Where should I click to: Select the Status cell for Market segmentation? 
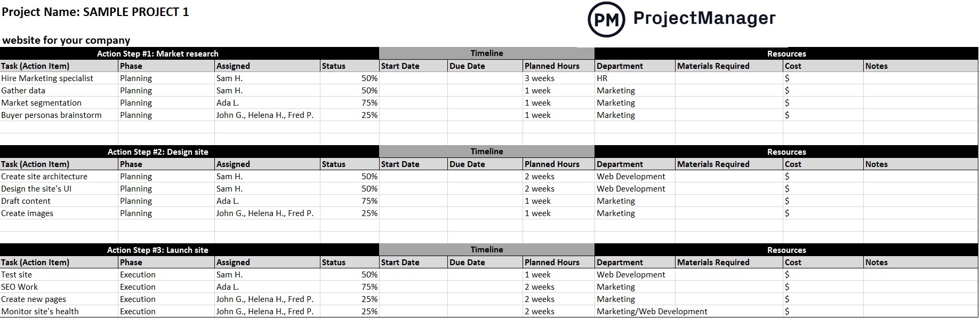pos(349,102)
